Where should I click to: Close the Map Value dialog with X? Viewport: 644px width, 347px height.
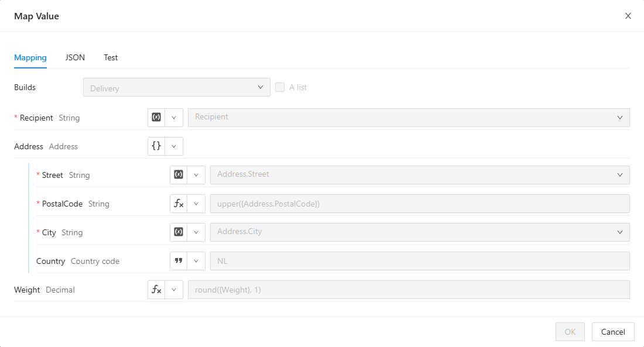point(628,16)
